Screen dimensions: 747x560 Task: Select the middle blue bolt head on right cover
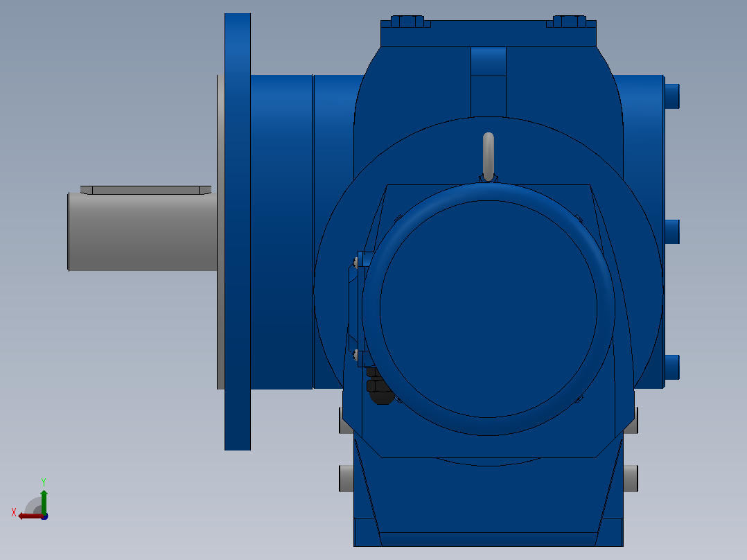pyautogui.click(x=672, y=232)
